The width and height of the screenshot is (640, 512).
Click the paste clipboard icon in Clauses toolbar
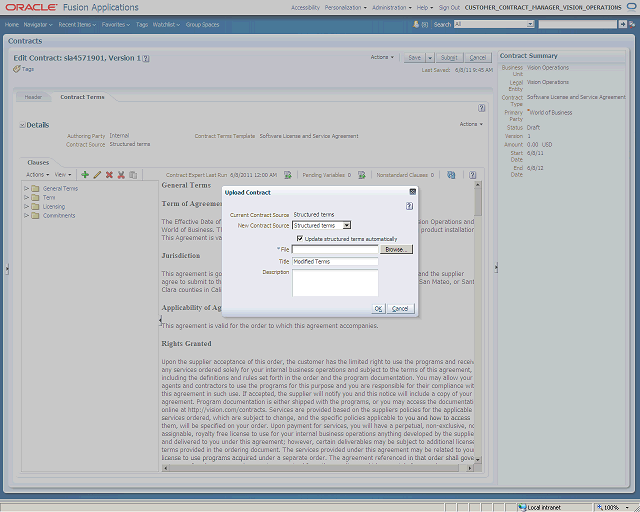133,175
